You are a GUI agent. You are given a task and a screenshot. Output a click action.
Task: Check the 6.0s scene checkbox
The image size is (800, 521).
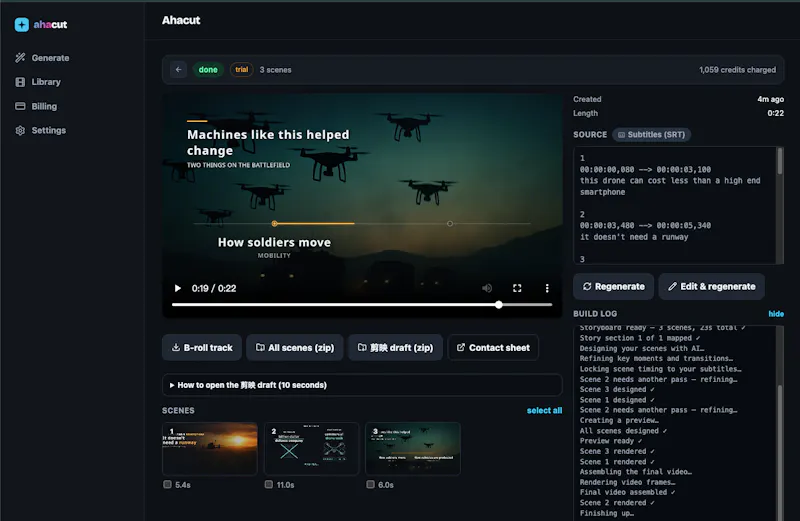(x=370, y=484)
